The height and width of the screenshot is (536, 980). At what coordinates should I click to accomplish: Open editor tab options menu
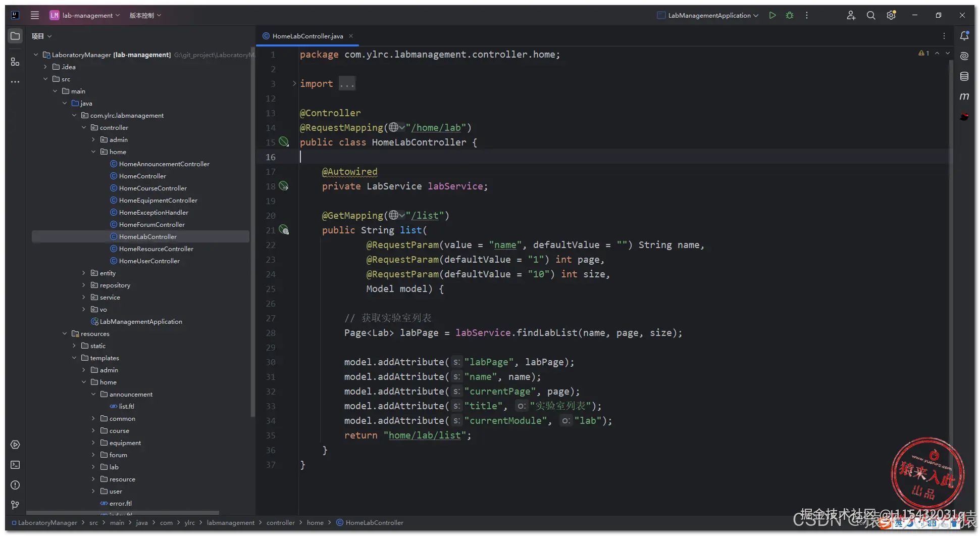click(944, 36)
